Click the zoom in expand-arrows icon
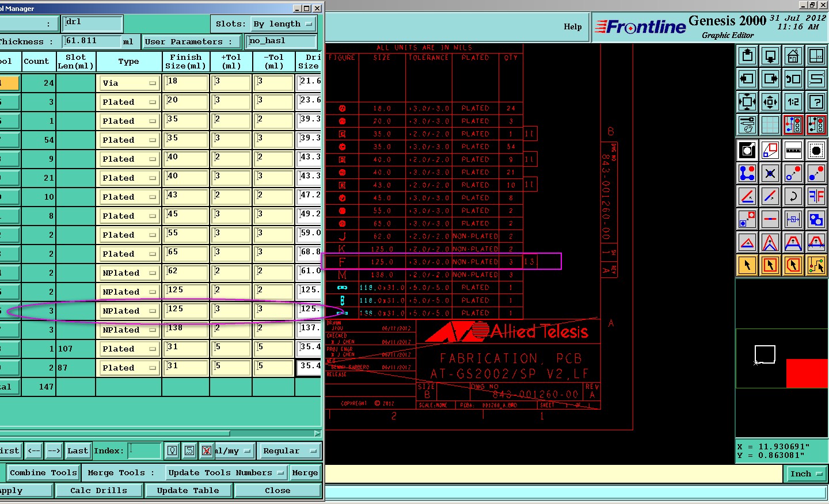Viewport: 829px width, 504px height. point(747,102)
